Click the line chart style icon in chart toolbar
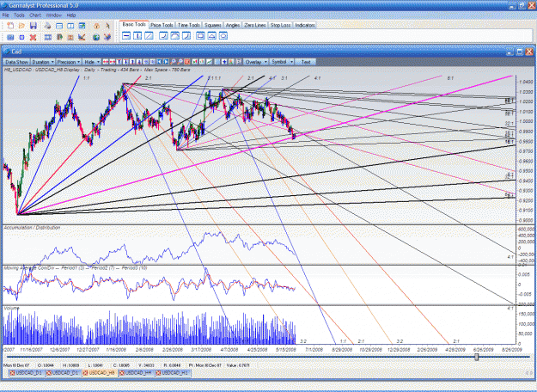 [x=209, y=62]
